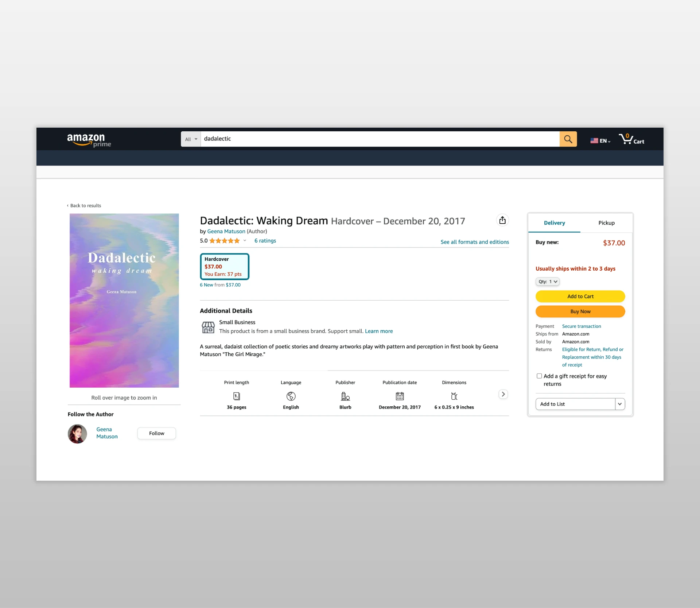Click the share icon beside the title
This screenshot has width=700, height=608.
coord(502,220)
